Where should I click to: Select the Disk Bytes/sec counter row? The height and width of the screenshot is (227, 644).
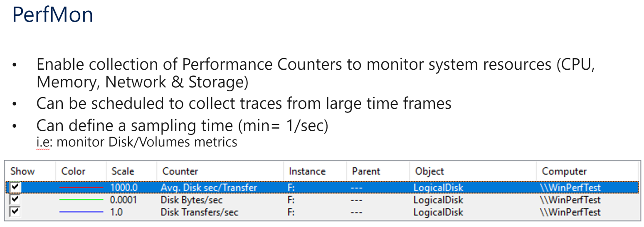(322, 200)
